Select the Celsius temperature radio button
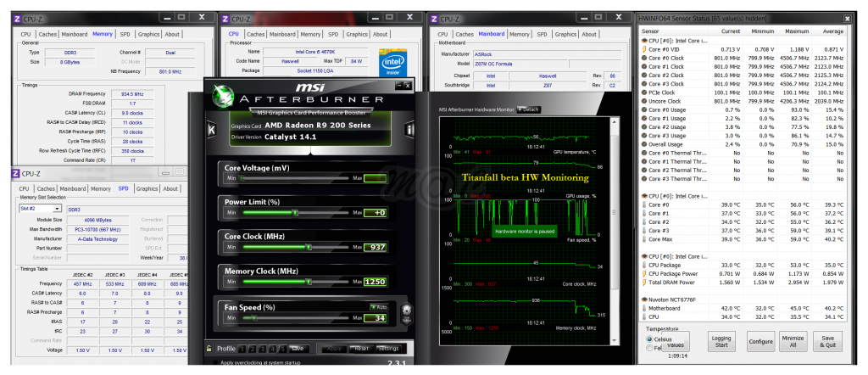The width and height of the screenshot is (868, 375). 650,338
